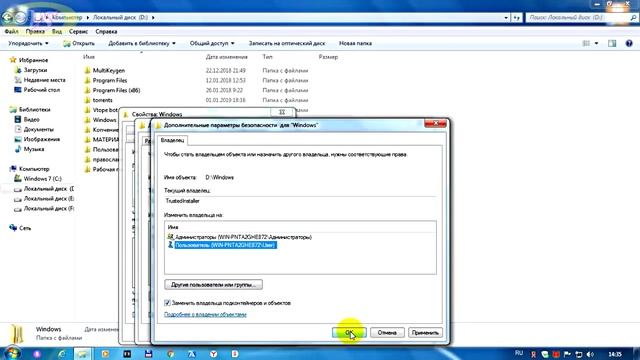
Task: Confirm with the OK button
Action: [349, 333]
